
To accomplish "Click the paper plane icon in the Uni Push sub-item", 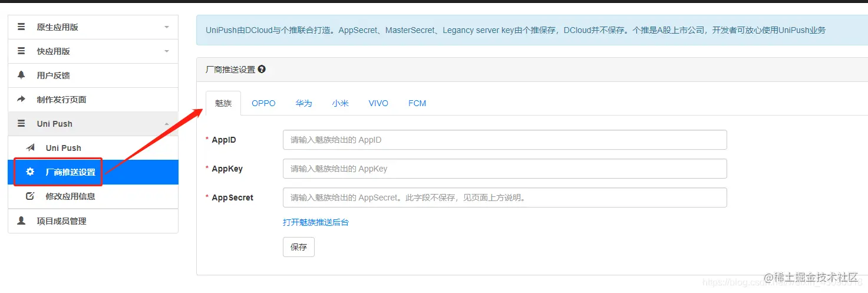I will tap(31, 147).
